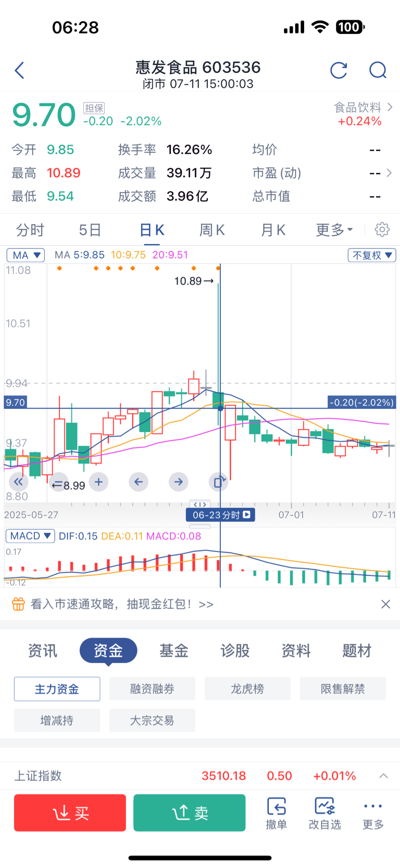
Task: Open the 资料 info tab
Action: tap(296, 651)
